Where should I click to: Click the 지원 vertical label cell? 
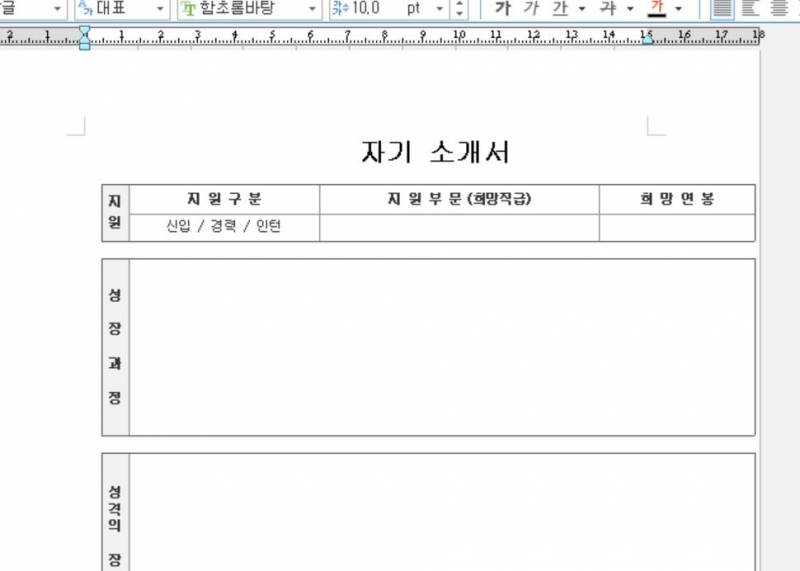coord(115,213)
